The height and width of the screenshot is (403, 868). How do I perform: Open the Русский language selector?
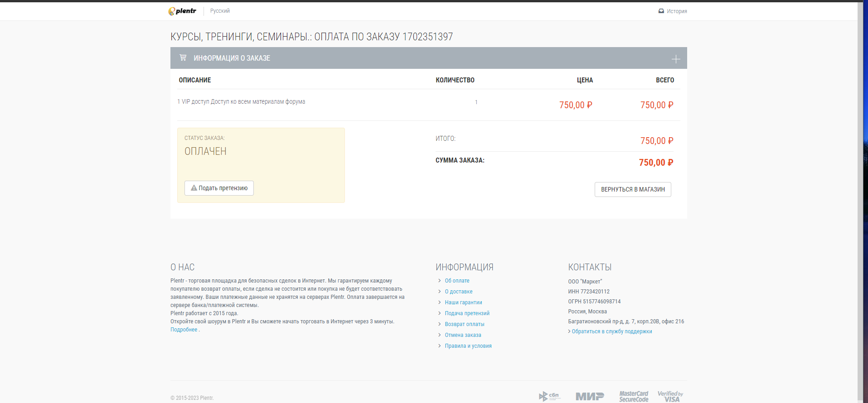(220, 11)
